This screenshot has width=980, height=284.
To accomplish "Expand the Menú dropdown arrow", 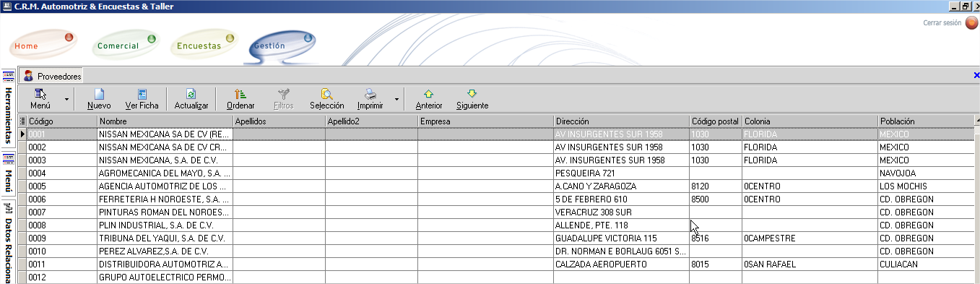I will [x=66, y=99].
